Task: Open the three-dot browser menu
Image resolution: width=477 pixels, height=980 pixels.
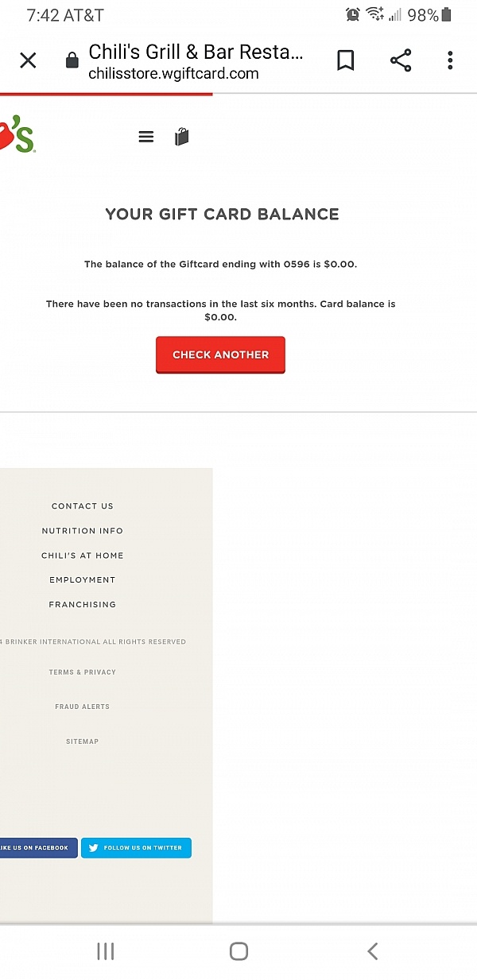Action: pos(450,60)
